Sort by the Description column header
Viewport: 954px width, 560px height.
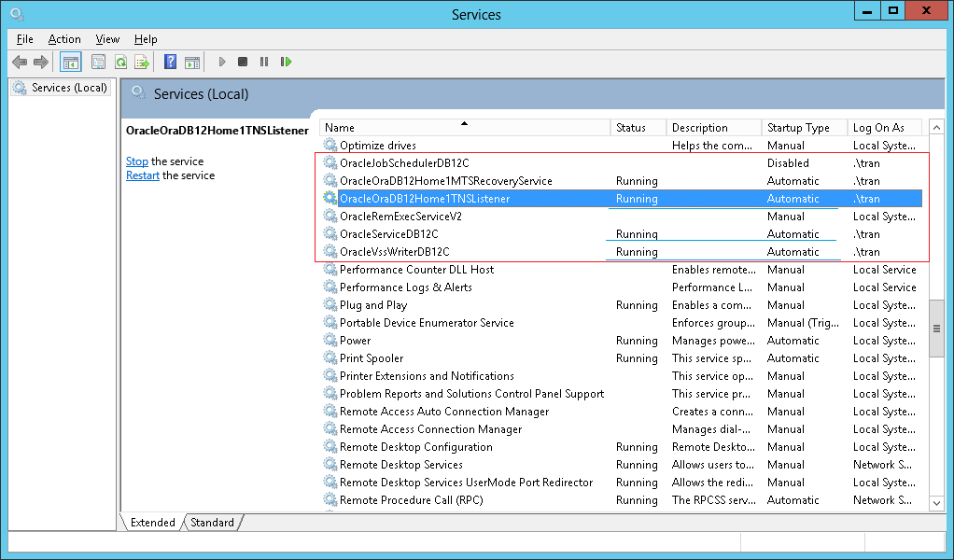point(714,128)
